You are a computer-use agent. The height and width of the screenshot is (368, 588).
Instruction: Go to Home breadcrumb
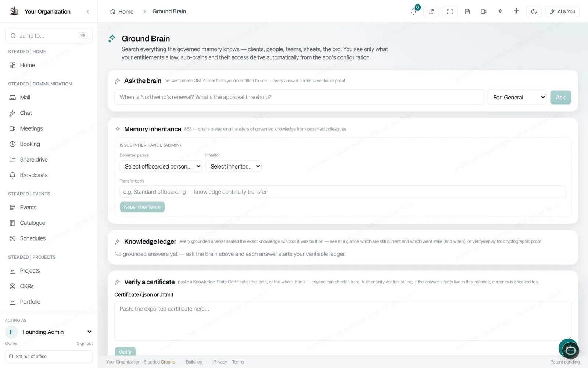tap(122, 11)
